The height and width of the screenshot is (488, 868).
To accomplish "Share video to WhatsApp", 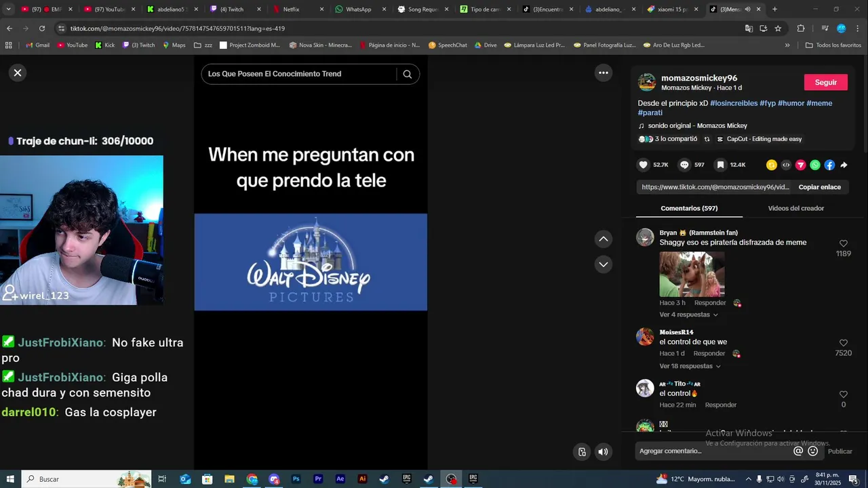I will coord(815,165).
